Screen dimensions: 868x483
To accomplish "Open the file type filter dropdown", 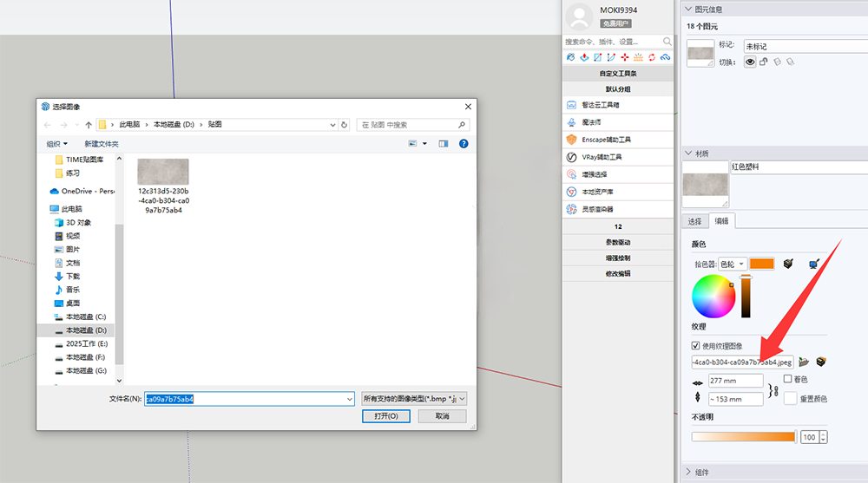I will [x=414, y=399].
